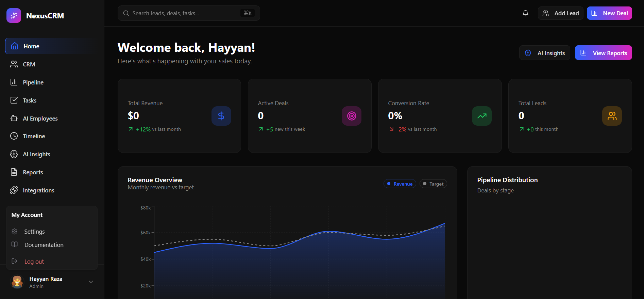Click the NexusCRM sparkle logo icon

click(14, 16)
